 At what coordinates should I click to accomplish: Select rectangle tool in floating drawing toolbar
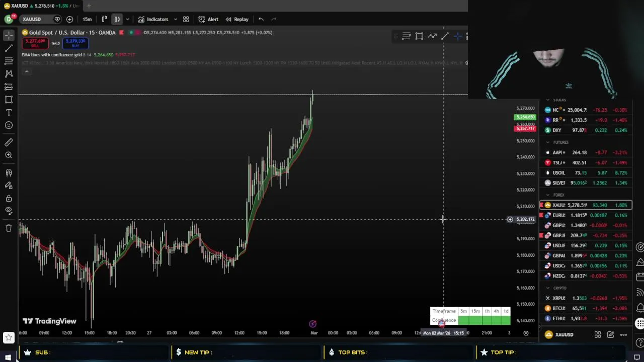coord(419,36)
